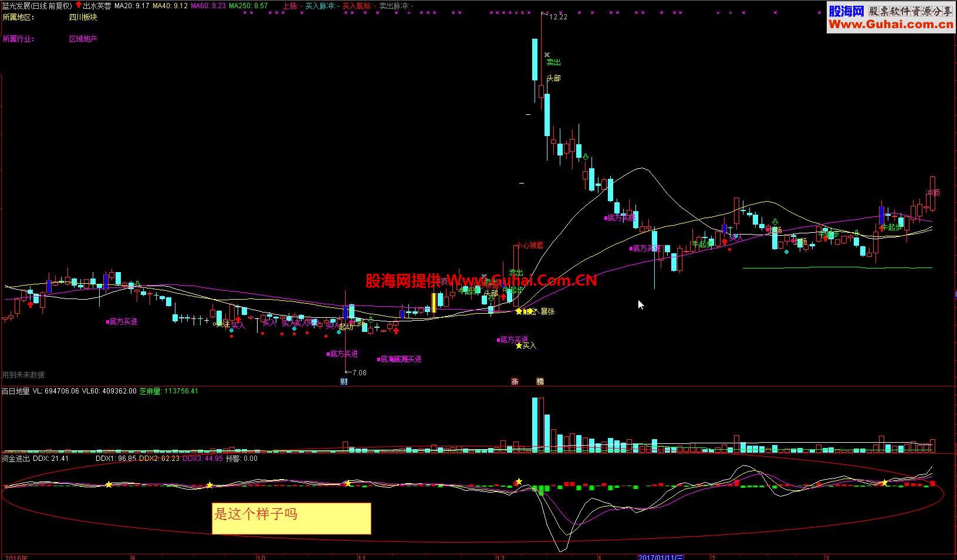The width and height of the screenshot is (957, 560).
Task: Click the MA250: 8.57 readout
Action: 248,5
